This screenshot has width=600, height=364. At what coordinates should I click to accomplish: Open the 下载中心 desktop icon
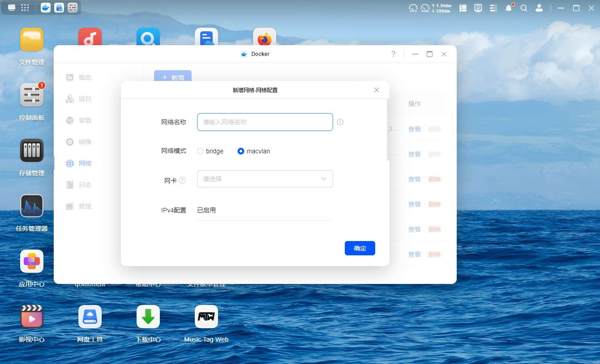[x=148, y=317]
